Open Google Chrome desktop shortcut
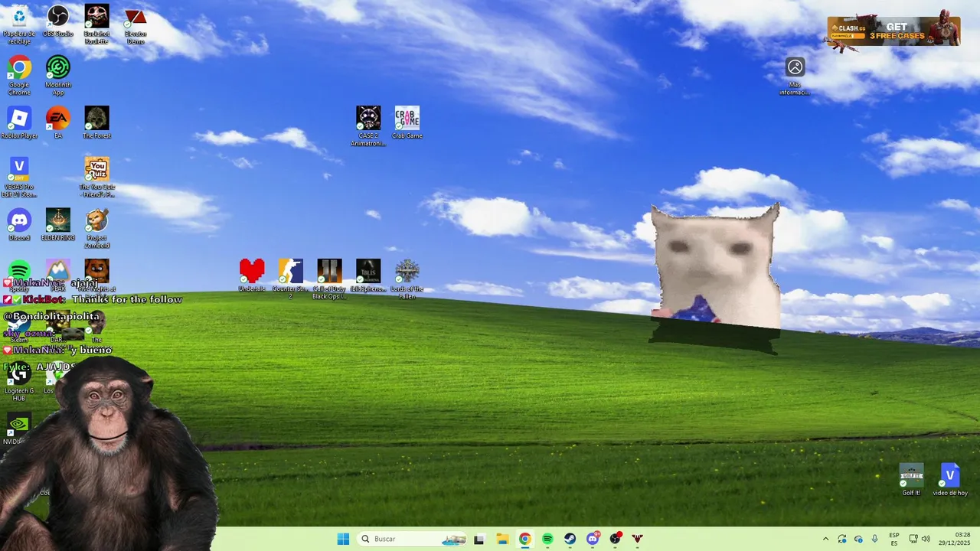Viewport: 980px width, 551px height. 19,75
